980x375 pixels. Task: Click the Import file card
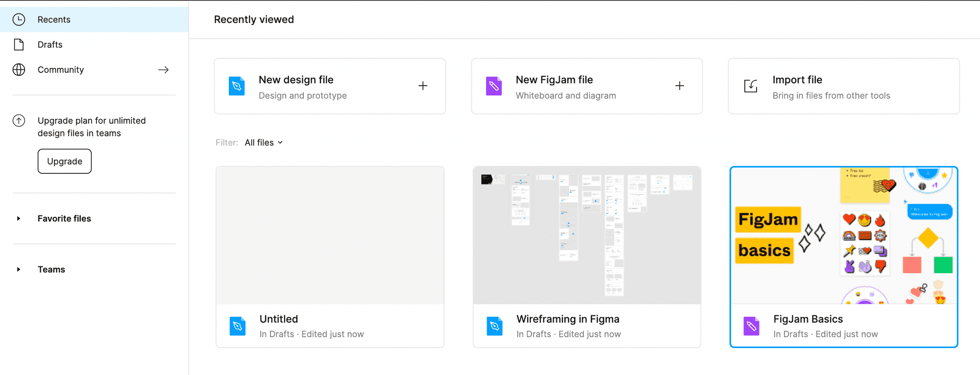coord(844,86)
